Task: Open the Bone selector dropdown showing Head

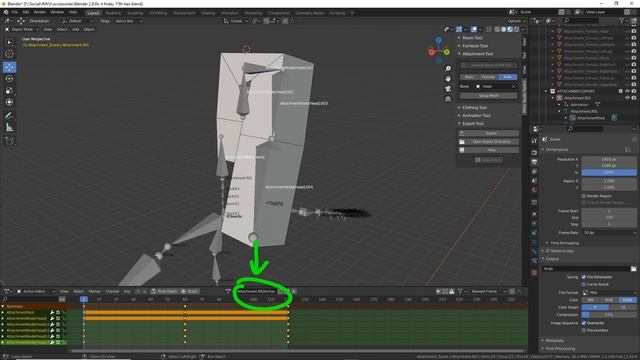Action: (x=496, y=87)
